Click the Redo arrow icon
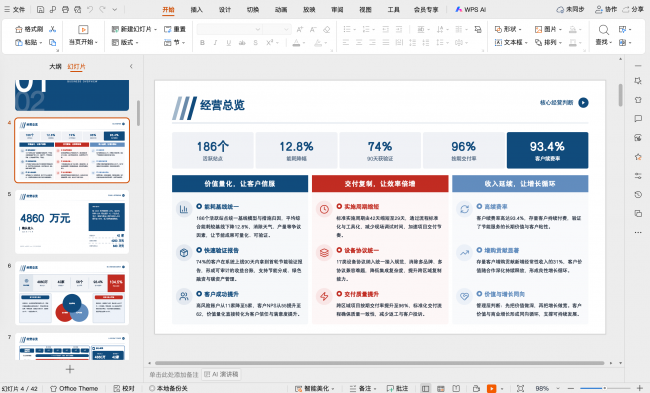The height and width of the screenshot is (393, 650). 102,9
